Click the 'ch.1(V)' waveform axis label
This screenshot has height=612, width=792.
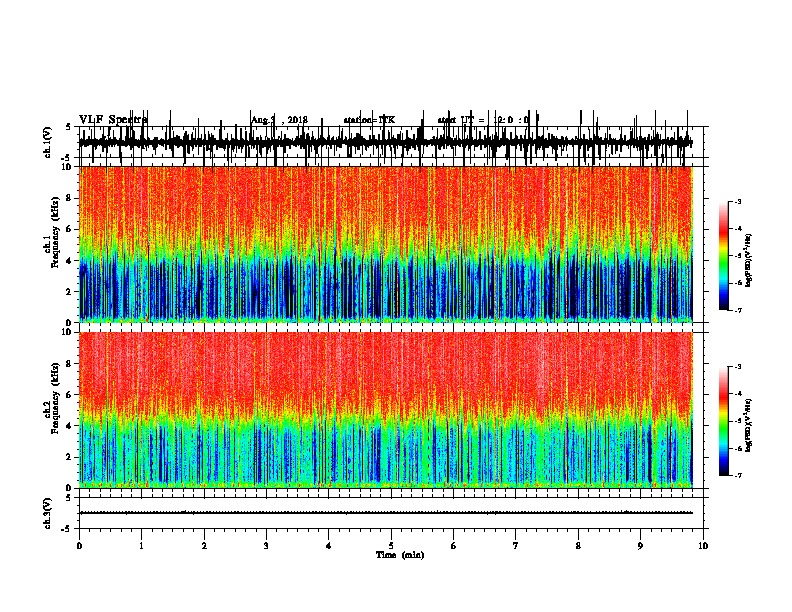tap(48, 142)
